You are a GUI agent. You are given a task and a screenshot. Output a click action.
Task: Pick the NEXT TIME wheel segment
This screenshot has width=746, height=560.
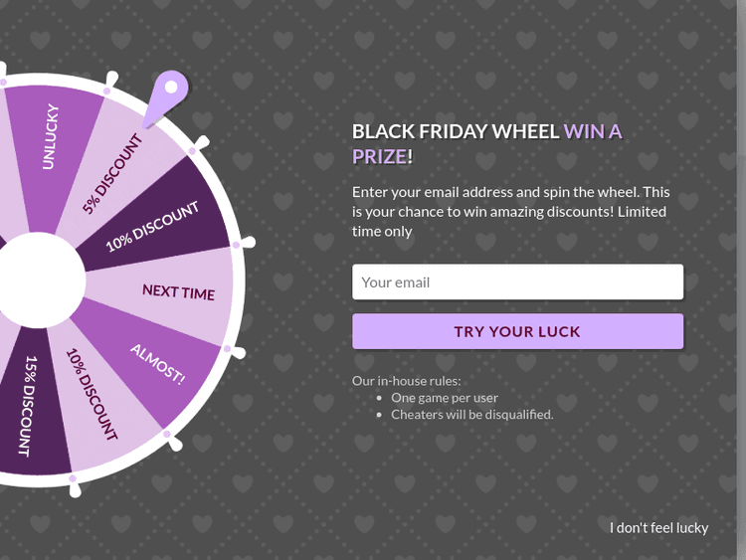click(x=178, y=291)
